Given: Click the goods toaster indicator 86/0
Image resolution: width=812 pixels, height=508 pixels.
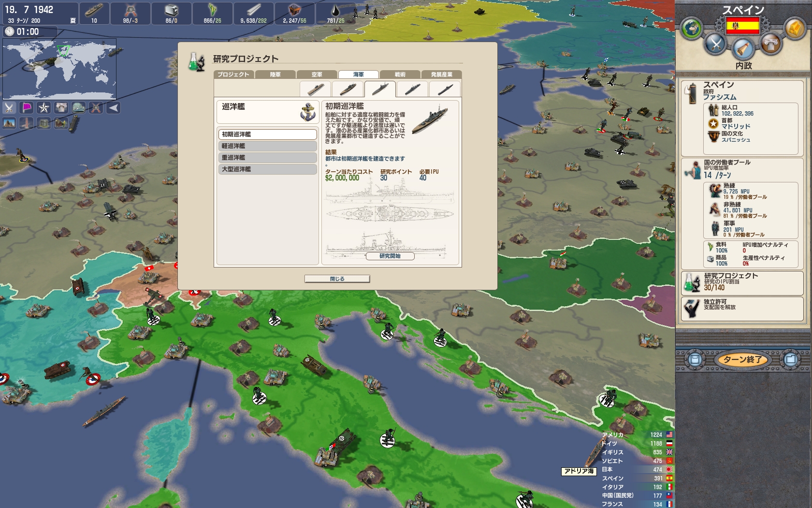Looking at the screenshot, I should tap(172, 13).
